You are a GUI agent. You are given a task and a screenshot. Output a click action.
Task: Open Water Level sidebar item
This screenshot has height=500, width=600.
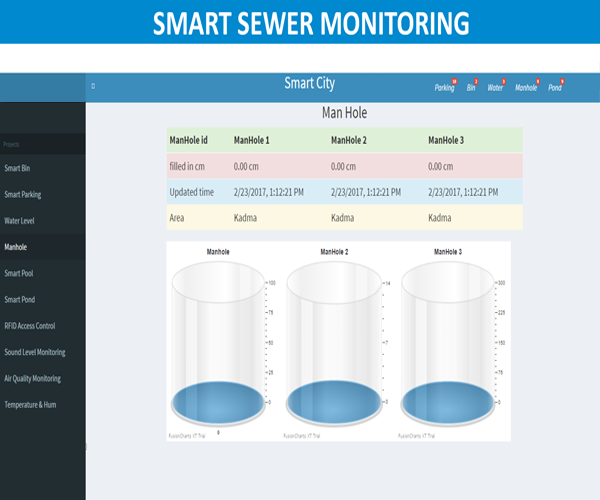click(20, 220)
